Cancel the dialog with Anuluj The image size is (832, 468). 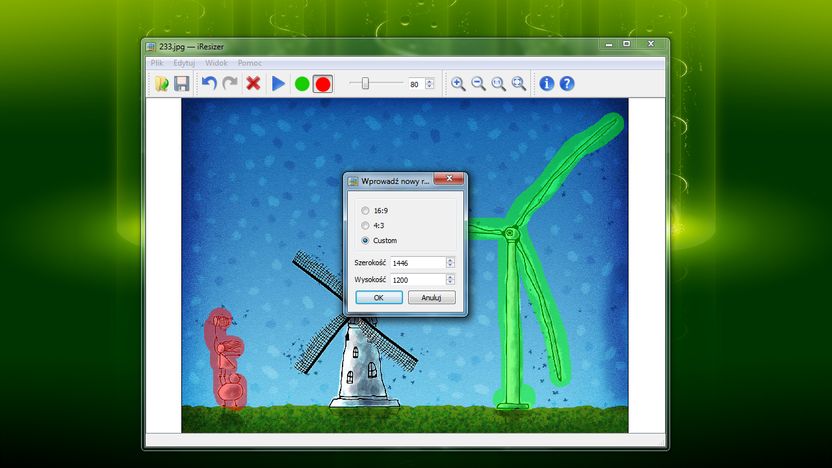coord(431,298)
